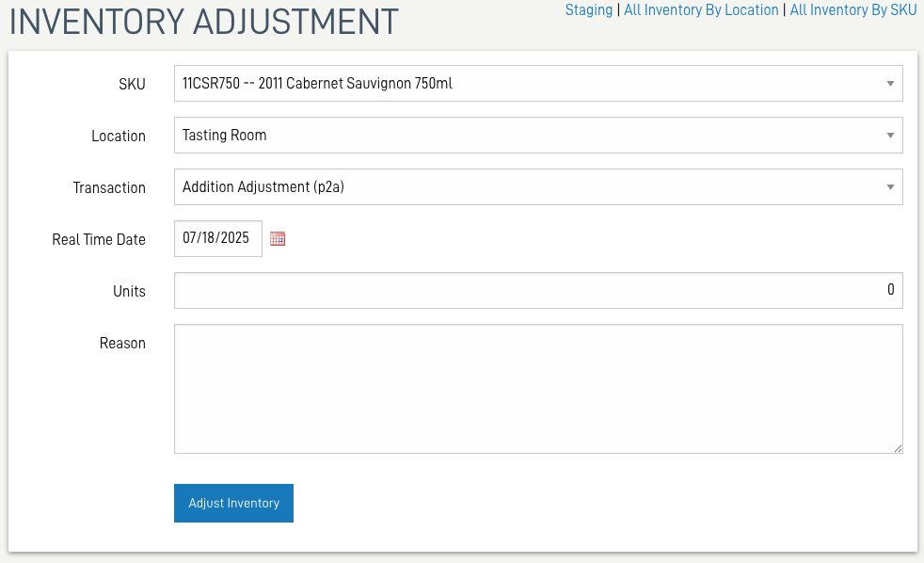This screenshot has width=924, height=563.
Task: Open the SKU dropdown
Action: [x=538, y=83]
